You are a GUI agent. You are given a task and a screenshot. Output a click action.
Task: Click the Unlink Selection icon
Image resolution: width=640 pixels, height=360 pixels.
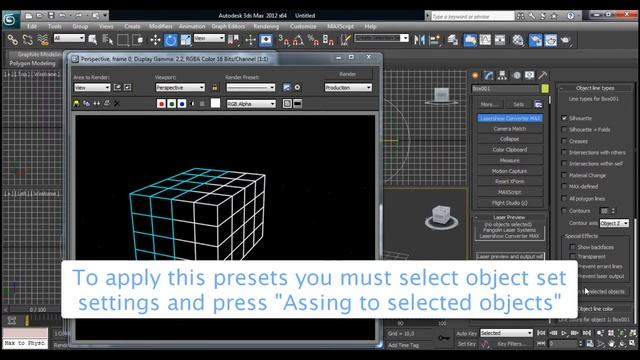(x=28, y=40)
